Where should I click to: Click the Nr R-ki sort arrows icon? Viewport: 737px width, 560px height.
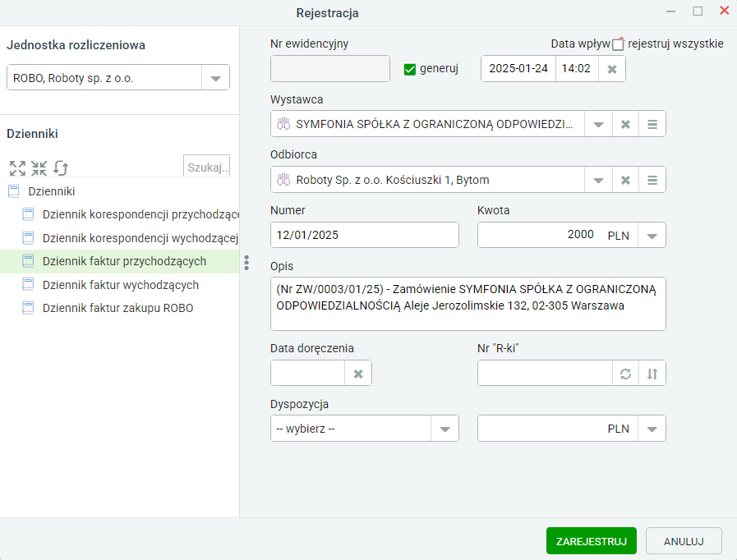(x=652, y=374)
